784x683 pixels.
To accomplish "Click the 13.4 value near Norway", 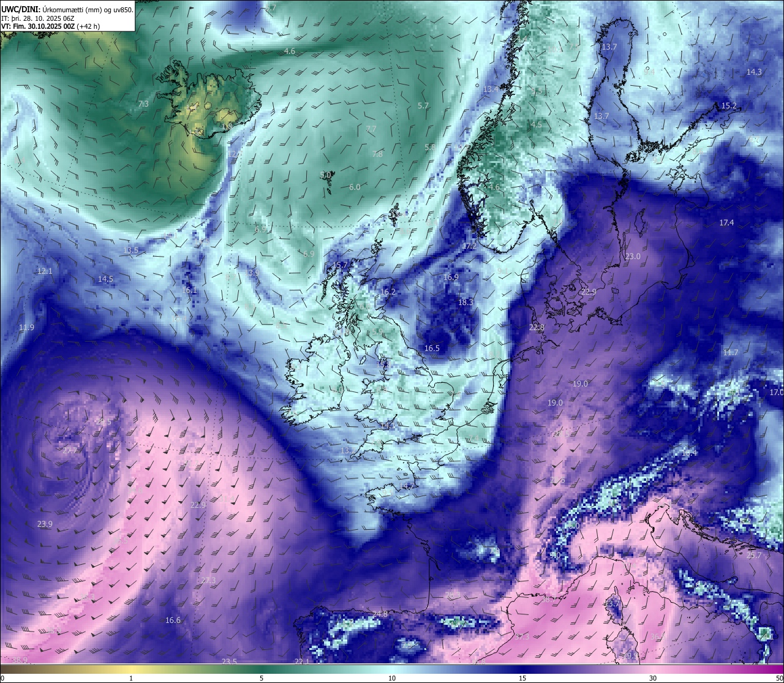I will (x=491, y=89).
